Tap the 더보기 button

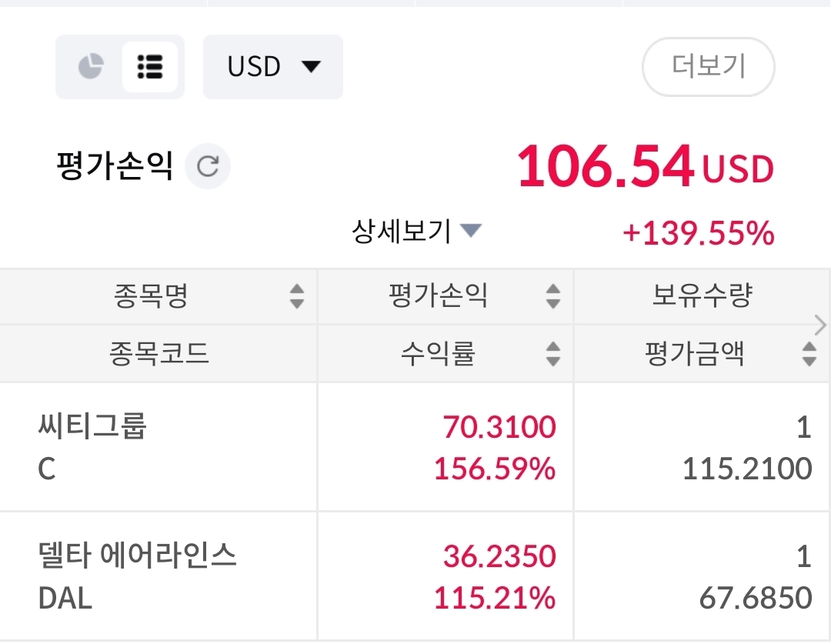(x=708, y=67)
